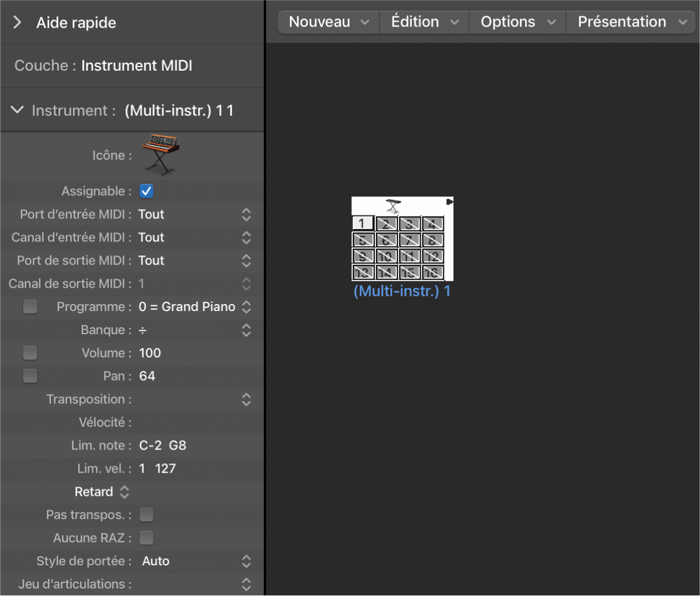Enable the Programme checkbox
The image size is (700, 596).
point(30,307)
